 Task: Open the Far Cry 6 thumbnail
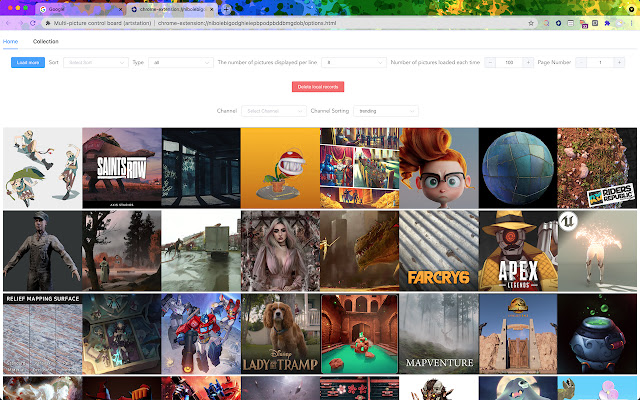(439, 251)
